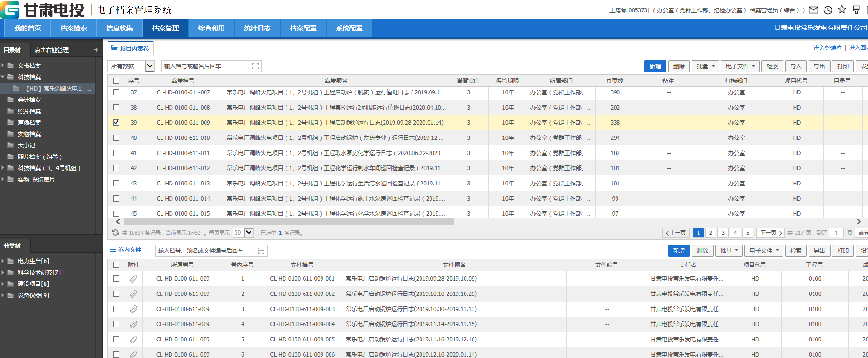Viewport: 868px width, 358px height.
Task: Check row 38 CL-HD-0100-611-008 checkbox
Action: [x=116, y=108]
